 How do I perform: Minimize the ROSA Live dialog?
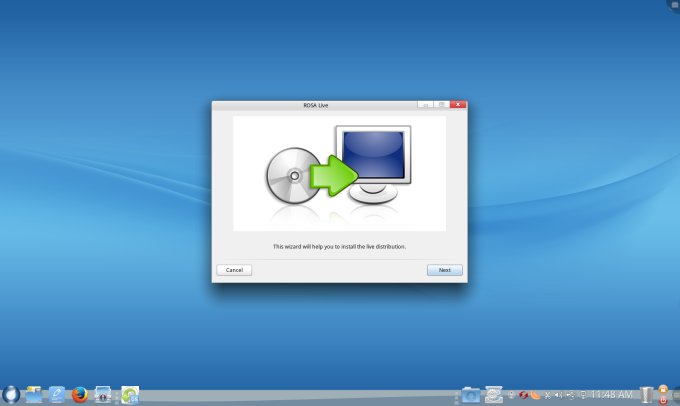point(425,105)
